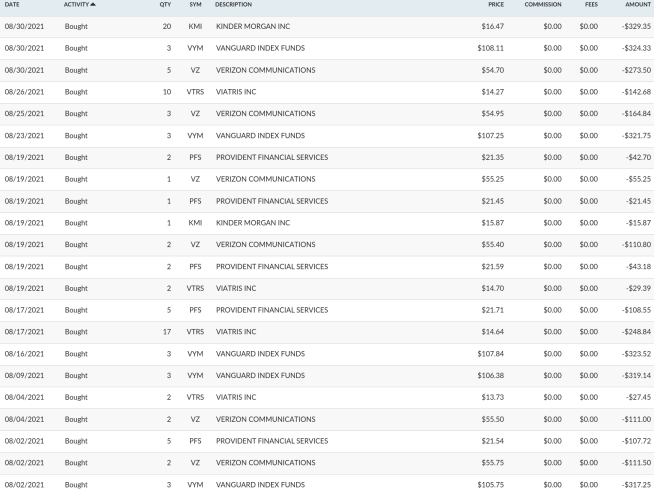Sort by the COMMISSION column header

(x=543, y=5)
